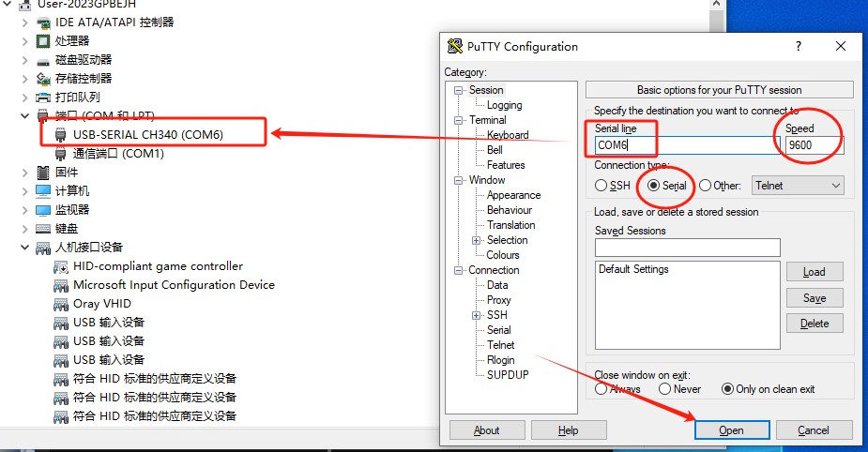Click the 打印队列 printer icon

43,98
